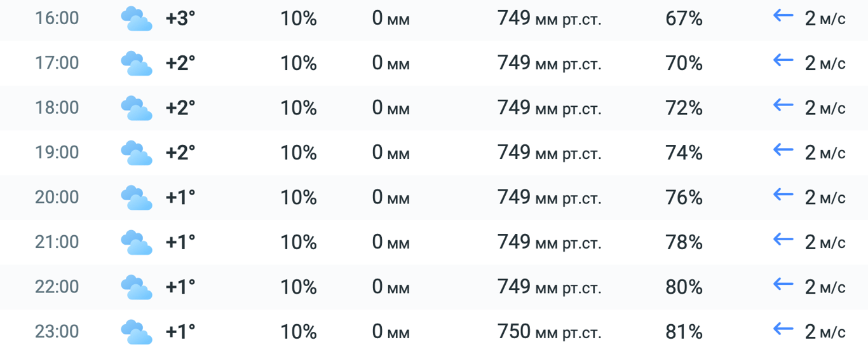
Task: Click the 2 м/с wind speed at 19:00
Action: point(825,153)
